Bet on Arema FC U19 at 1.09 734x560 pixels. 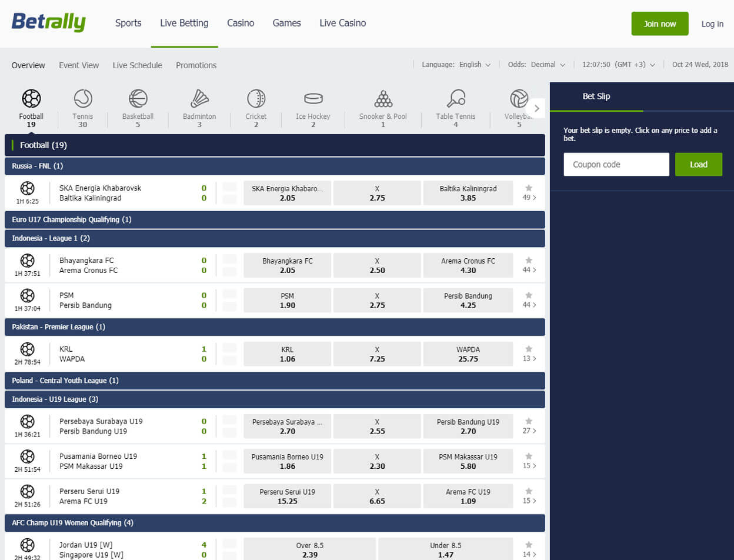point(468,496)
